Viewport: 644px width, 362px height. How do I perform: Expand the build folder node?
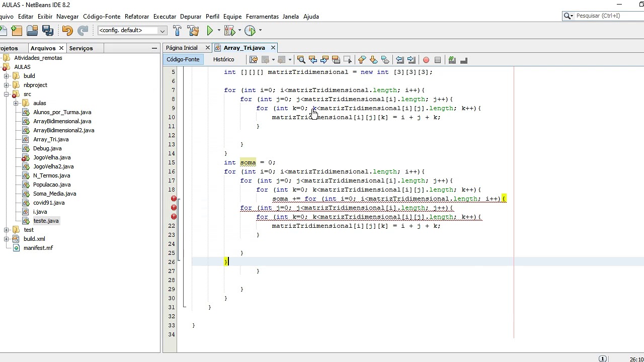click(7, 76)
